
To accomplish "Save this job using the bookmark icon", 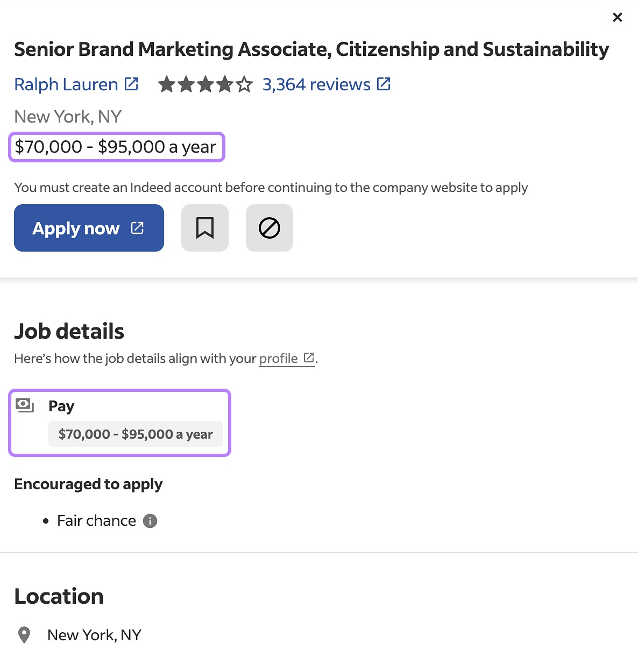I will coord(204,228).
